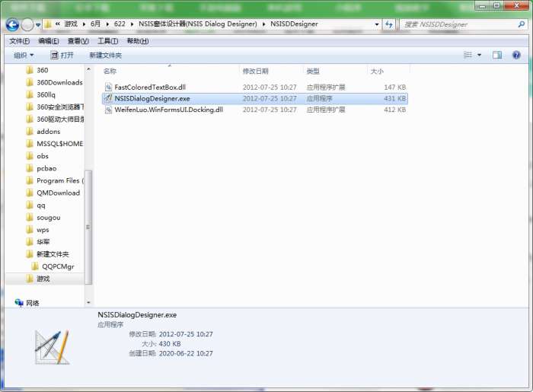Click the large NSISDialogDesigner preview thumbnail
The image size is (533, 392).
pyautogui.click(x=52, y=348)
